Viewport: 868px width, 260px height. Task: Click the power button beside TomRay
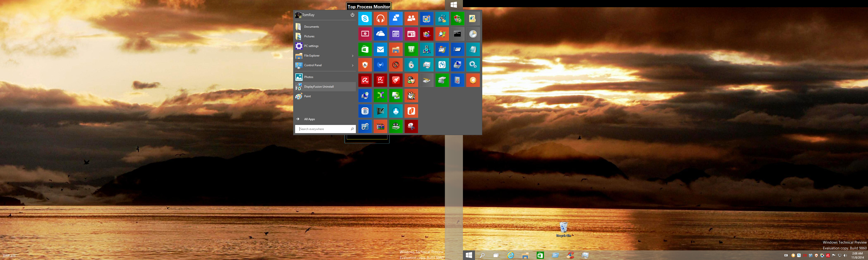coord(352,15)
